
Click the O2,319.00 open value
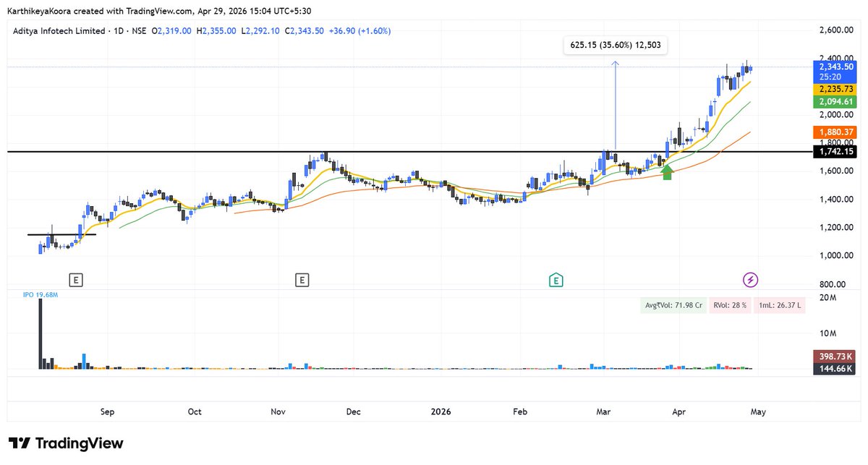point(171,31)
